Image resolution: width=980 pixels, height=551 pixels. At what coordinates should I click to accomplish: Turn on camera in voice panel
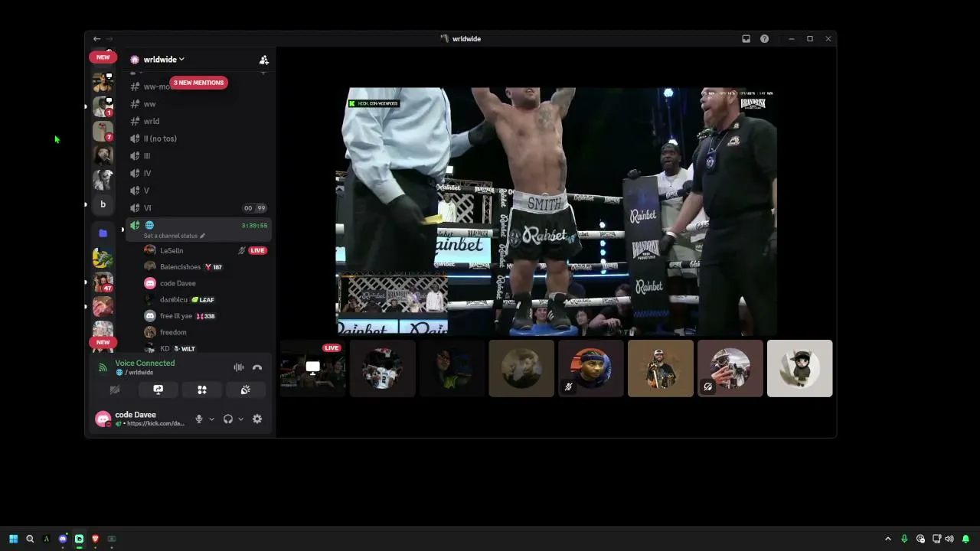(115, 390)
